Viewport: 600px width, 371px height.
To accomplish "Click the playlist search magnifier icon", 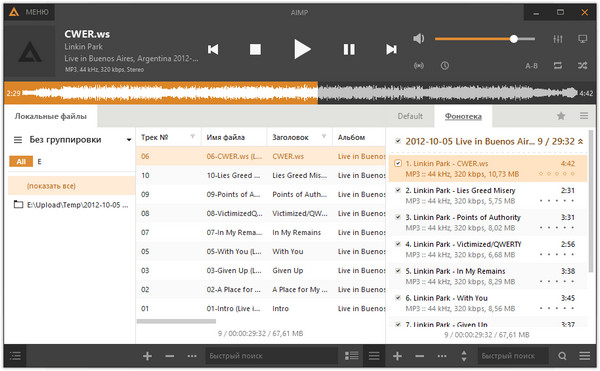I will 562,356.
